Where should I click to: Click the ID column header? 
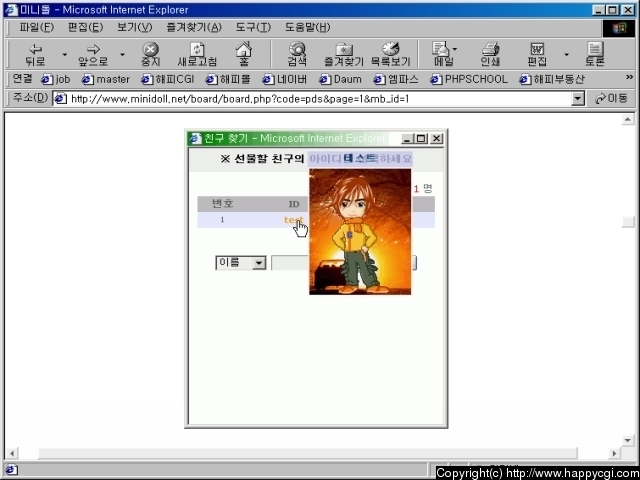[294, 204]
